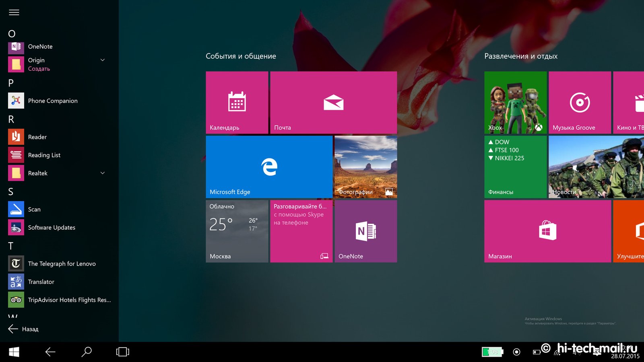Open the Xbox tile
The width and height of the screenshot is (644, 362).
516,103
